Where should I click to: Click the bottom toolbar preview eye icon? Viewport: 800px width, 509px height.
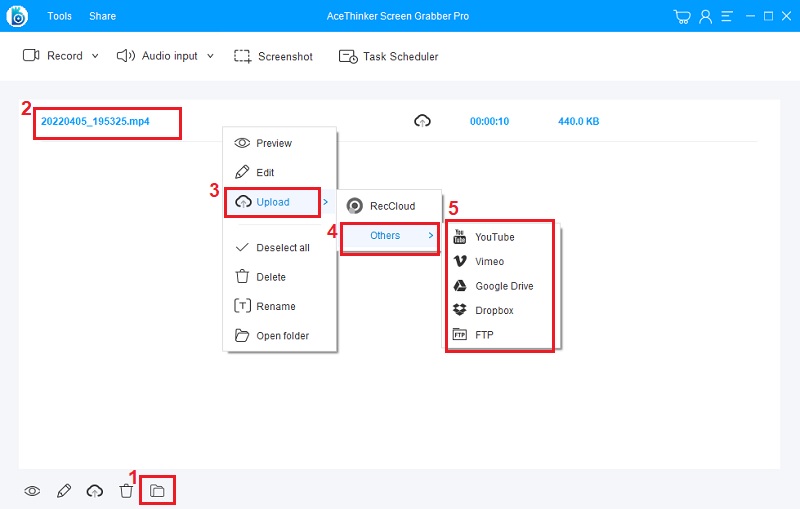pos(32,491)
